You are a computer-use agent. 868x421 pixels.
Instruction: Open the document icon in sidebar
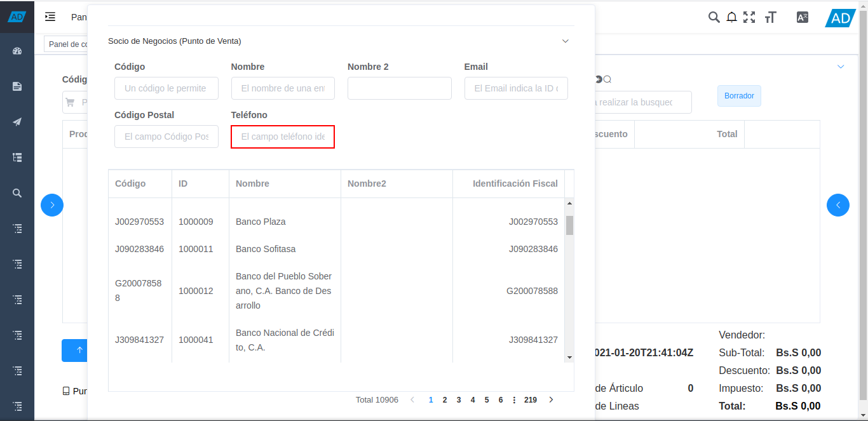coord(17,86)
